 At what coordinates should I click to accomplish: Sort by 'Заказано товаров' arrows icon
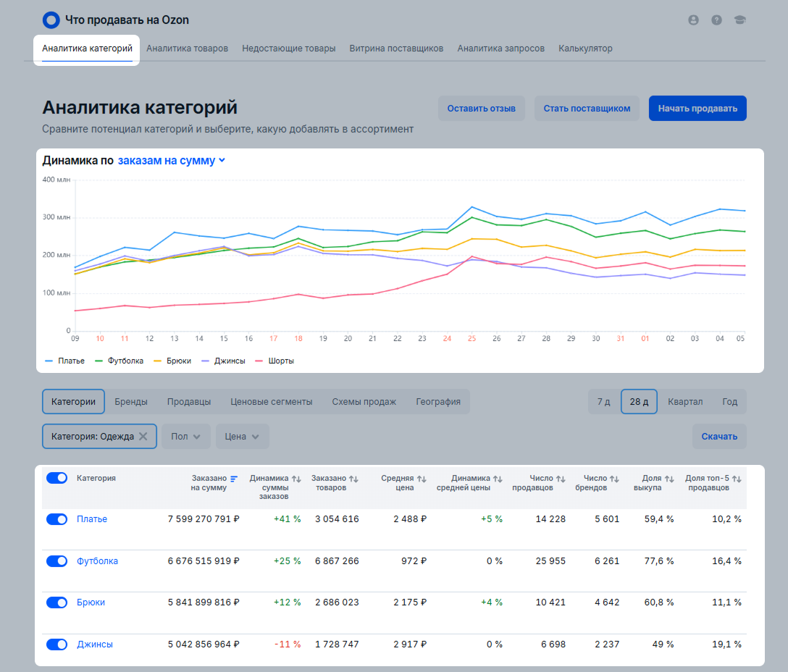[x=353, y=479]
